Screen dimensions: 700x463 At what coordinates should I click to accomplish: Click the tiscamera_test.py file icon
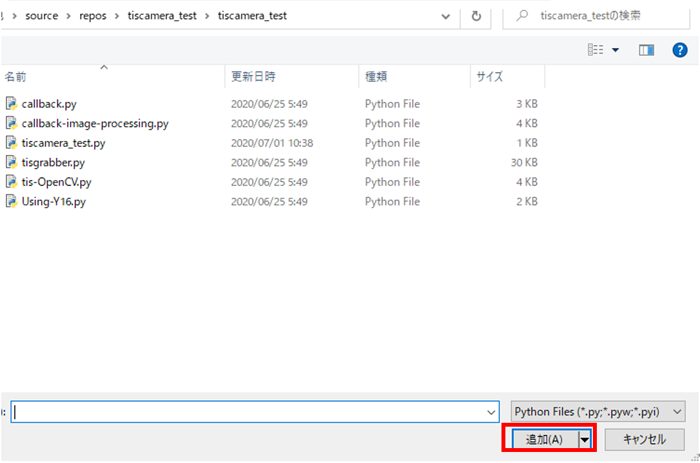click(x=11, y=143)
